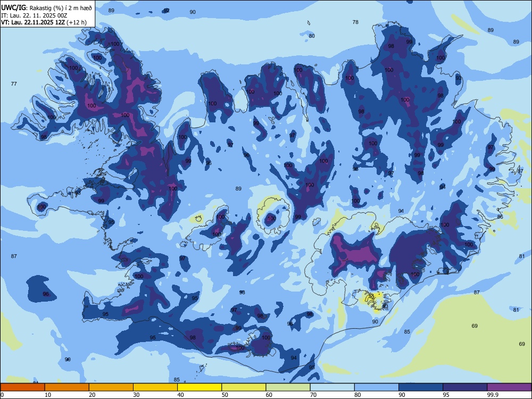Select the dark indigo 95–99.9 legend swatch
Viewport: 532px width, 399px height.
coord(465,387)
